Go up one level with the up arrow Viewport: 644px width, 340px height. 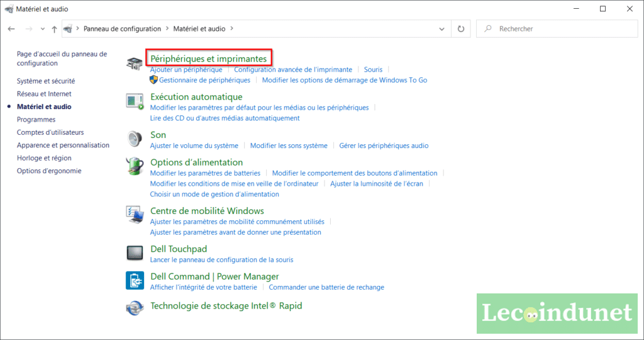tap(54, 29)
